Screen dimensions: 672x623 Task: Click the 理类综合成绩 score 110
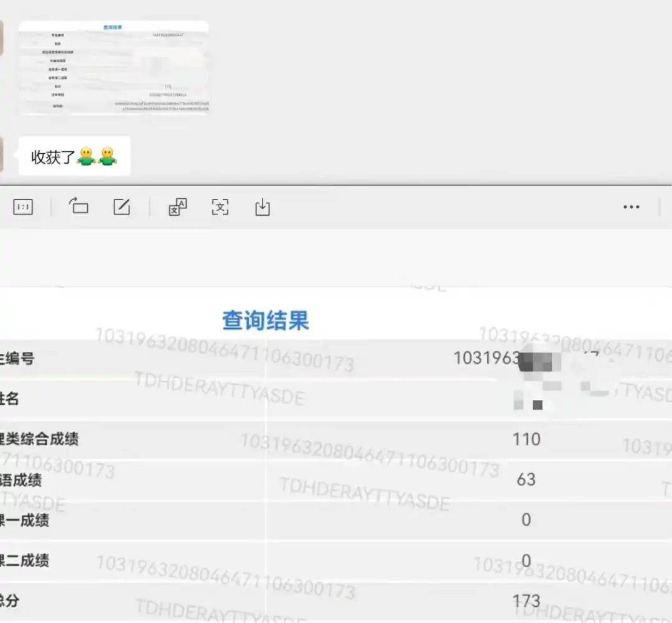click(526, 439)
